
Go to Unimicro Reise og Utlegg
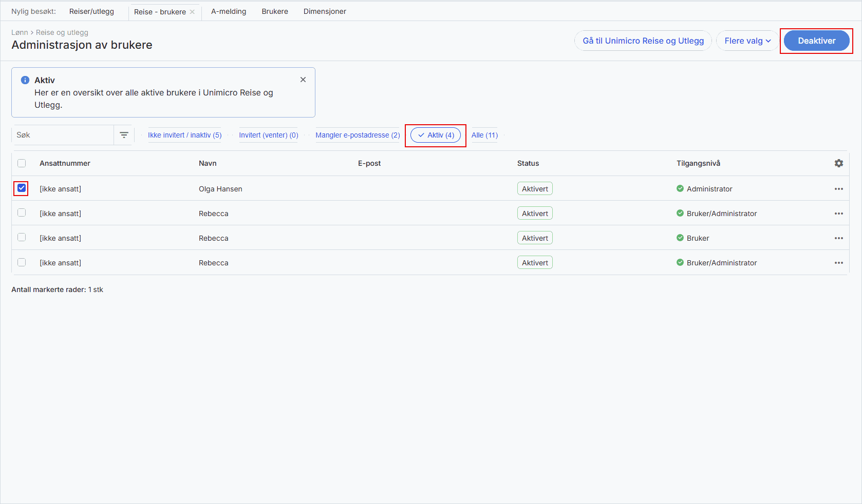(x=643, y=41)
